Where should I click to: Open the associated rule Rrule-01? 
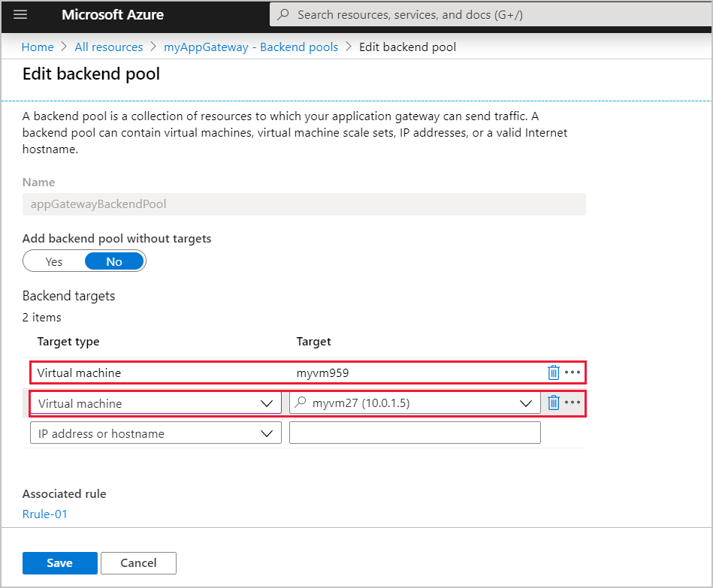[45, 514]
